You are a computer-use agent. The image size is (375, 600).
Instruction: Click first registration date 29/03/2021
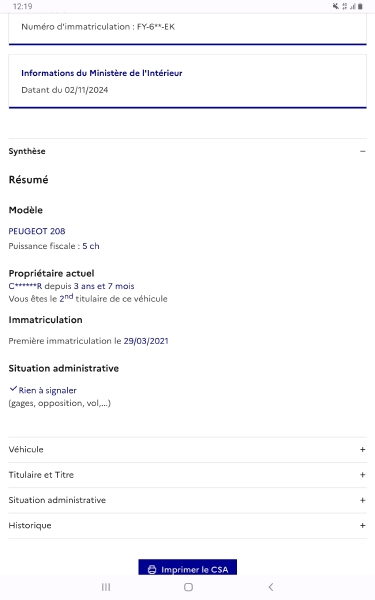pos(146,341)
